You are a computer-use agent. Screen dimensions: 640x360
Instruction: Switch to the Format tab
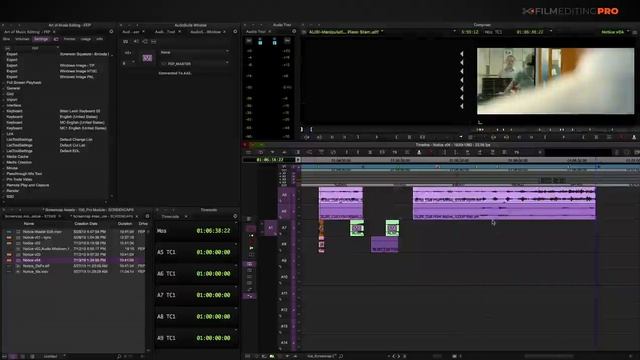[x=69, y=39]
